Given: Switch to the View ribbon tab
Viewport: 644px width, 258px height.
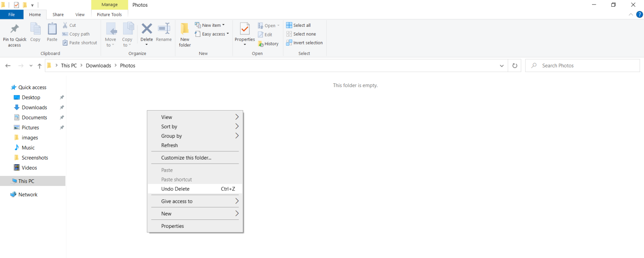Looking at the screenshot, I should 80,15.
